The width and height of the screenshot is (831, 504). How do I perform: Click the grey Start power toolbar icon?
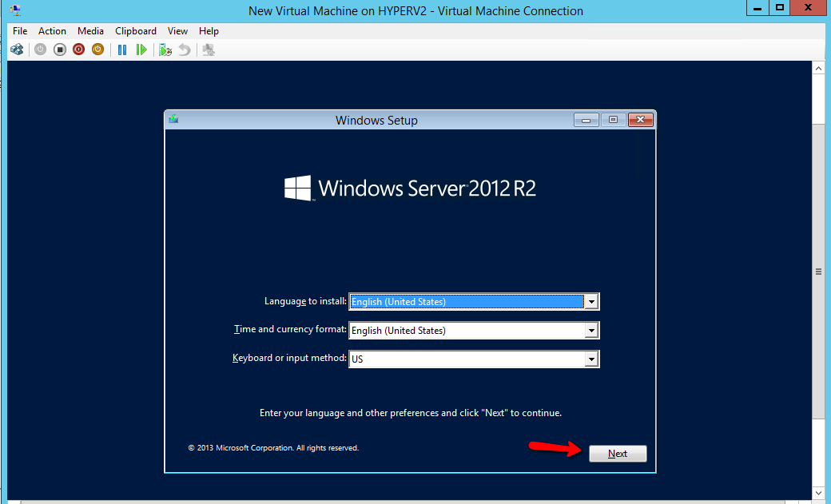coord(40,50)
